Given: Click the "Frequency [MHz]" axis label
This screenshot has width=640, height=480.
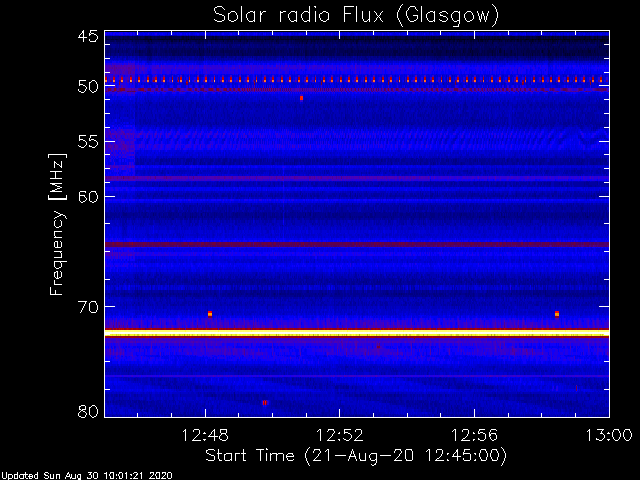Looking at the screenshot, I should 57,224.
